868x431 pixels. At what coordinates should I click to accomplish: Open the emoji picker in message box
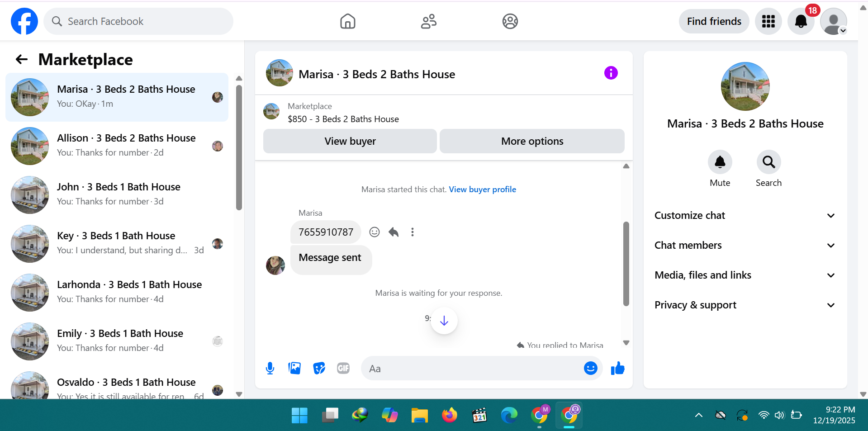590,369
